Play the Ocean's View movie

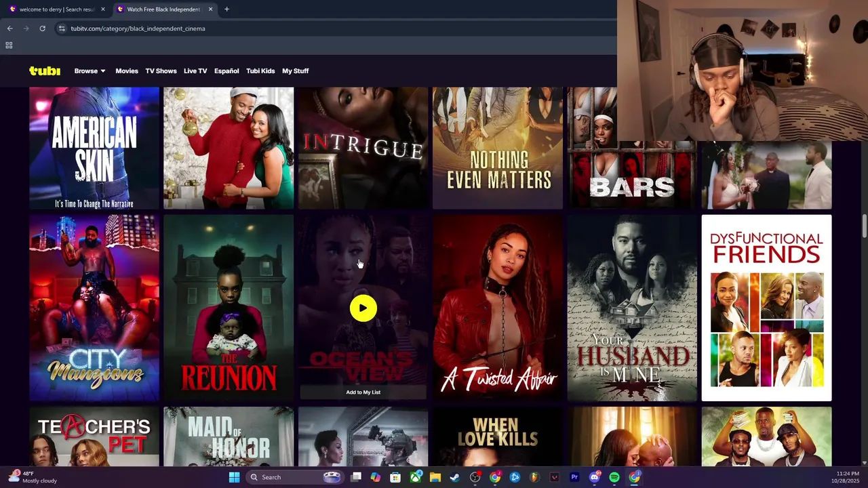tap(363, 308)
